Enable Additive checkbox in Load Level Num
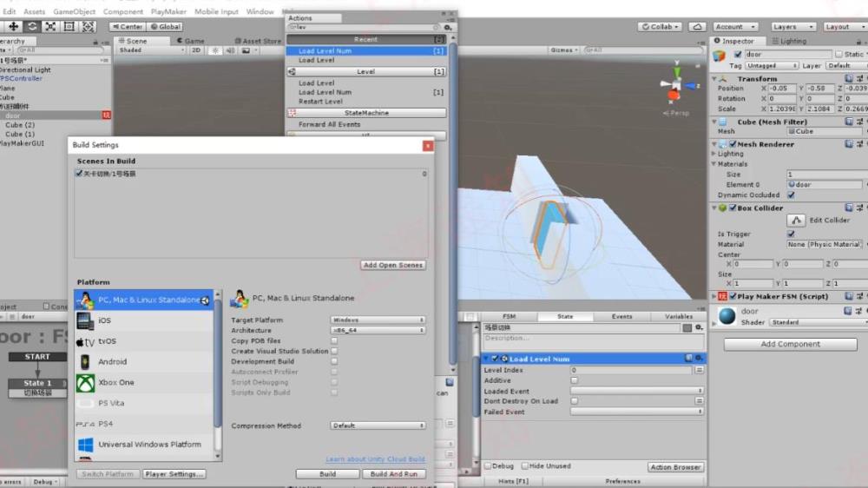 [574, 380]
